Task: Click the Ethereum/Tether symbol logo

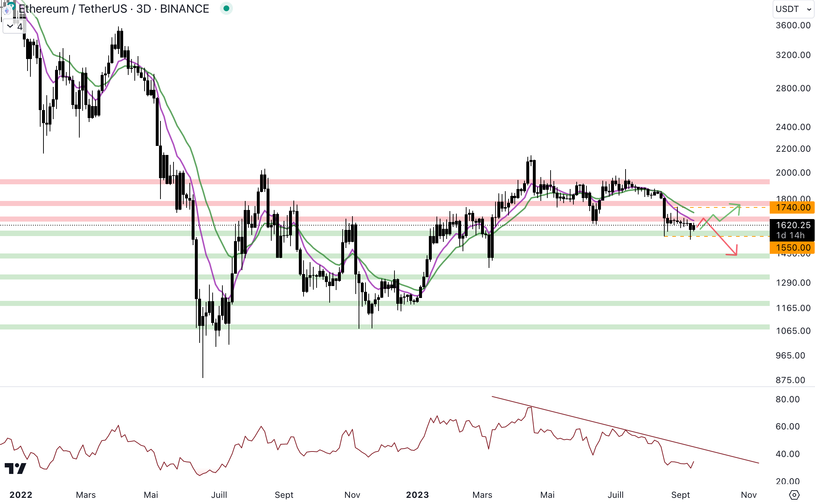Action: coord(8,9)
